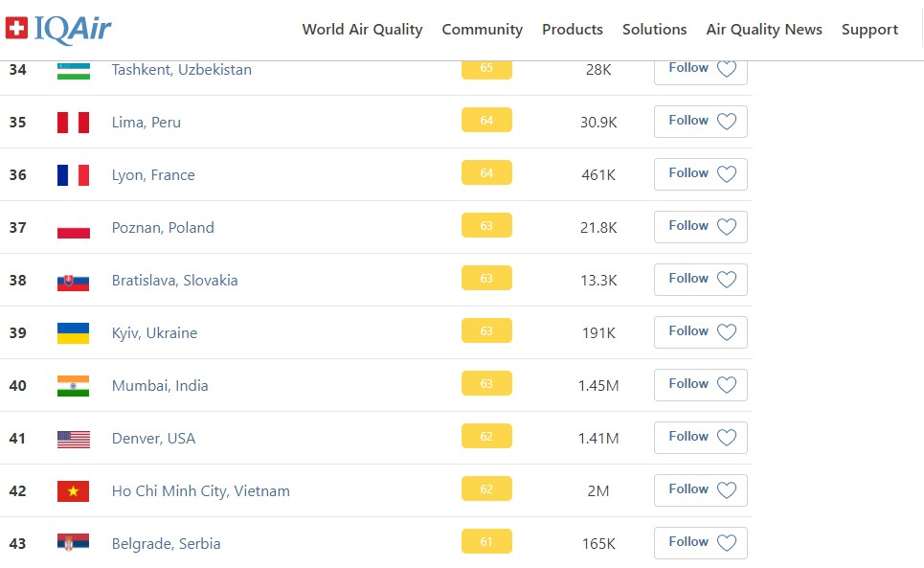Expand the Products menu
This screenshot has height=568, width=924.
click(573, 30)
